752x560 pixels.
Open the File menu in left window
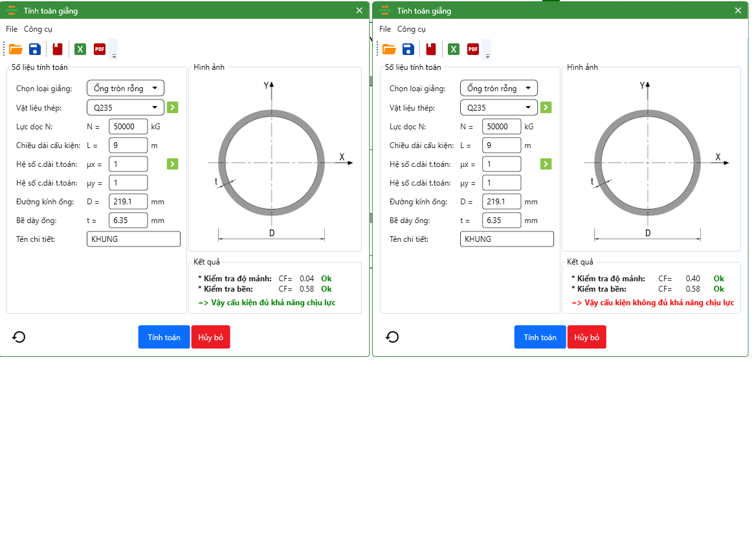coord(12,29)
